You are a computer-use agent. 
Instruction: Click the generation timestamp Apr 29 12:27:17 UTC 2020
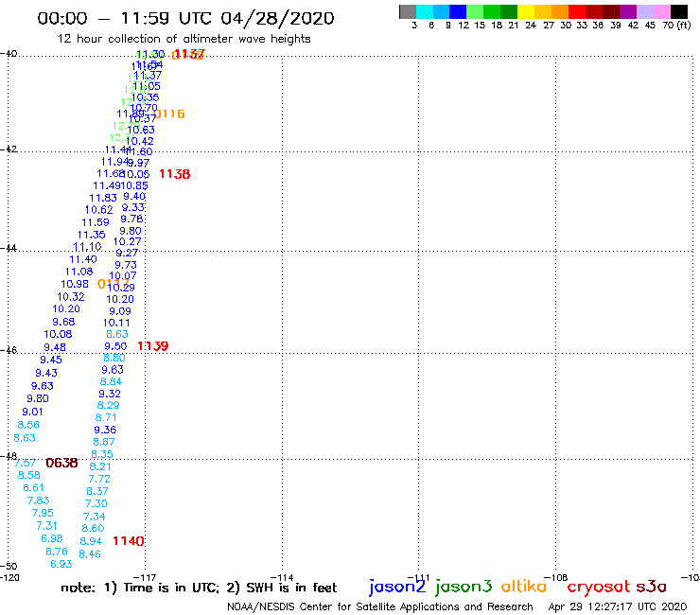coord(617,606)
